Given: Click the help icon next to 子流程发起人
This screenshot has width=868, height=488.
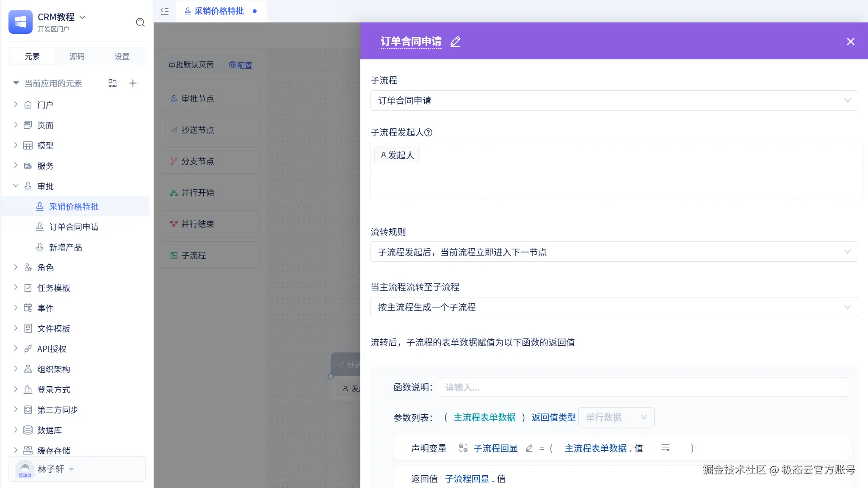Looking at the screenshot, I should click(428, 133).
